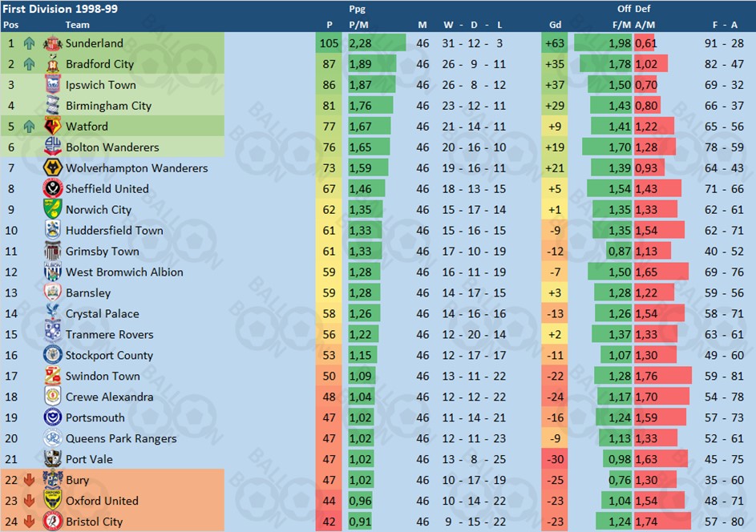Click the Queens Park Rangers team name
This screenshot has width=756, height=532.
(121, 438)
